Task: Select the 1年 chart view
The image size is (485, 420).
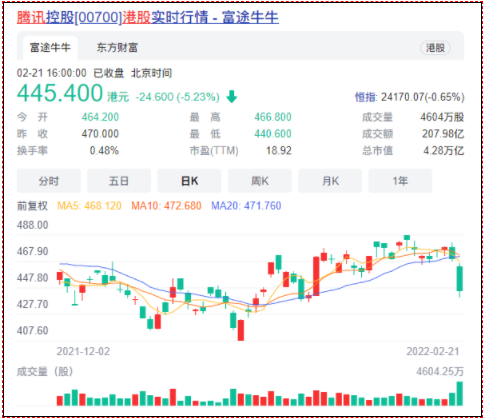Action: (400, 181)
